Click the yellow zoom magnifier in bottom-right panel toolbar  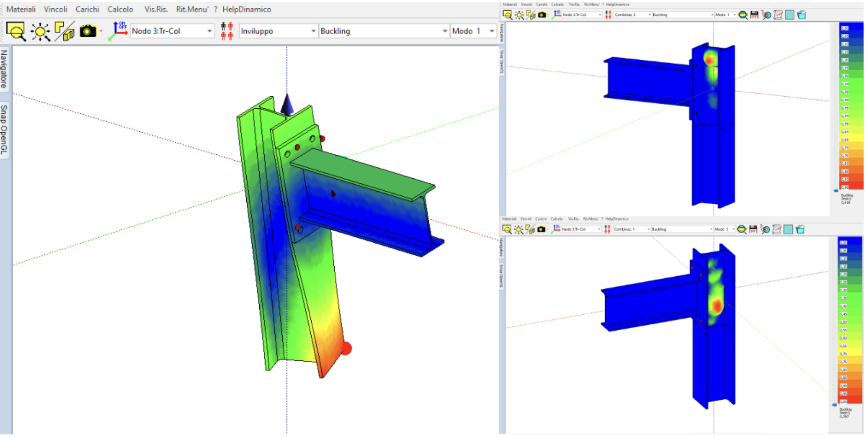[x=742, y=229]
